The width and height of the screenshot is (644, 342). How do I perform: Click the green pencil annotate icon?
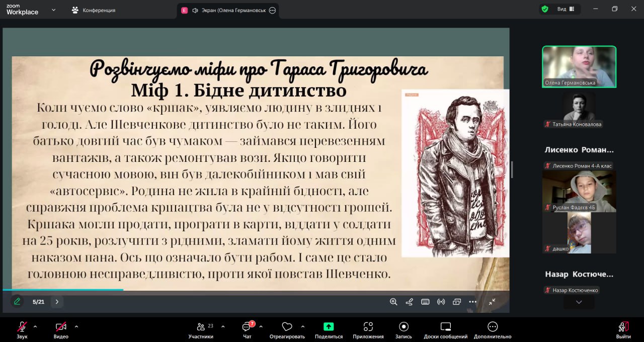(x=17, y=302)
